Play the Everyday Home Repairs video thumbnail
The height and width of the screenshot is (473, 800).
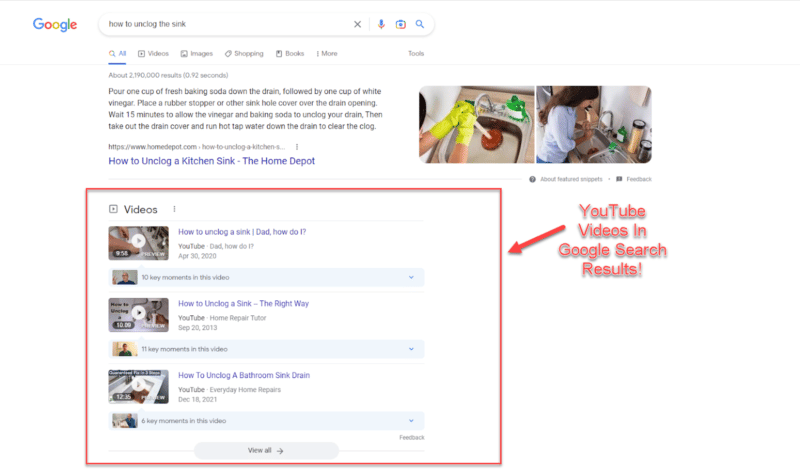(138, 387)
